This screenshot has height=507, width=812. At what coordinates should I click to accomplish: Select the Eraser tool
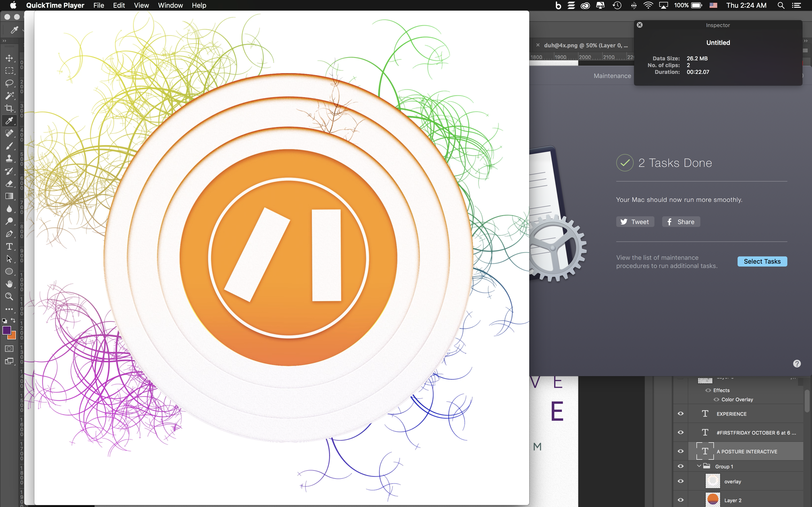point(9,184)
